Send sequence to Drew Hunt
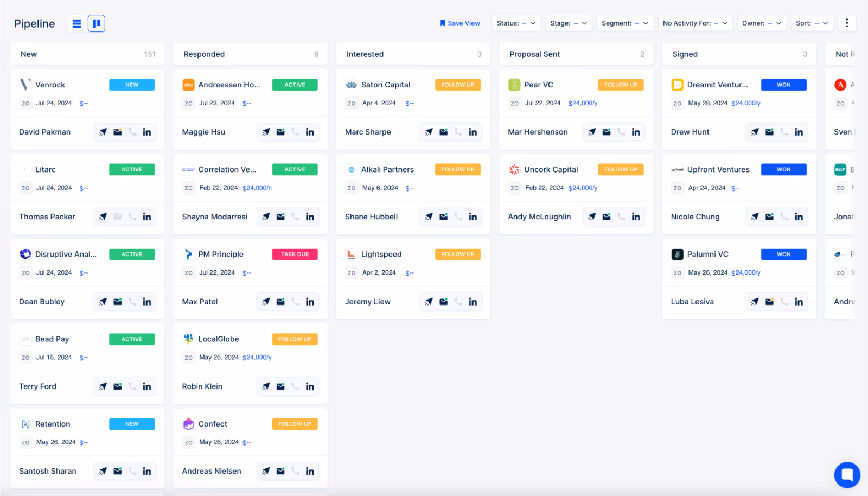The width and height of the screenshot is (868, 496). point(755,132)
